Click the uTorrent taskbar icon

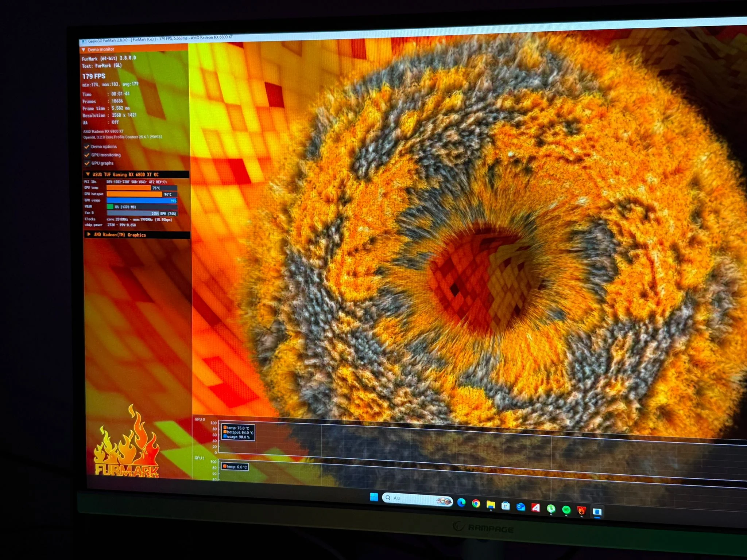(x=551, y=508)
